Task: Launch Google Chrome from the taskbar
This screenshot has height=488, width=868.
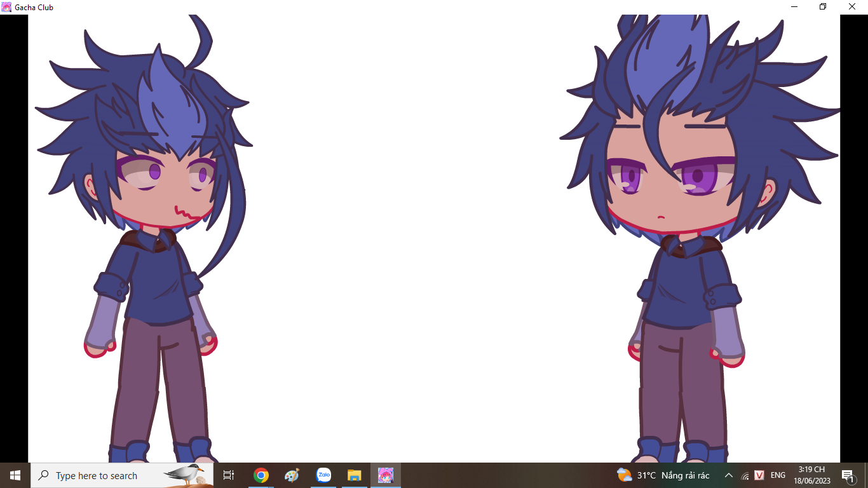Action: 261,475
